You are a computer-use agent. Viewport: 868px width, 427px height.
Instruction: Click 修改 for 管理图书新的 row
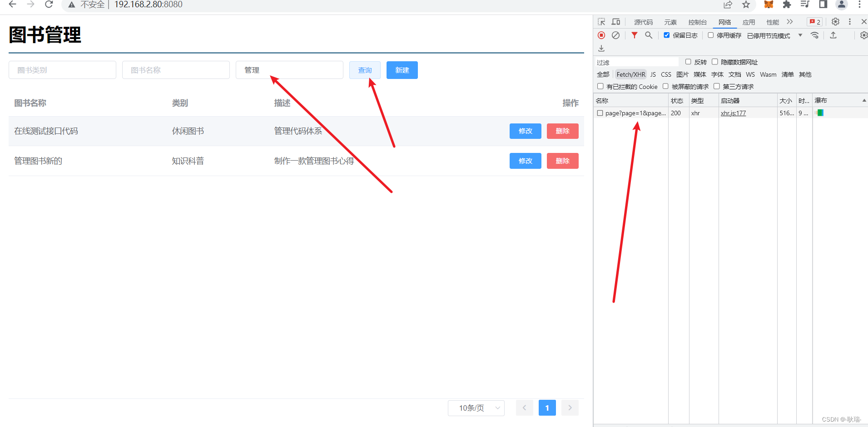click(x=526, y=161)
